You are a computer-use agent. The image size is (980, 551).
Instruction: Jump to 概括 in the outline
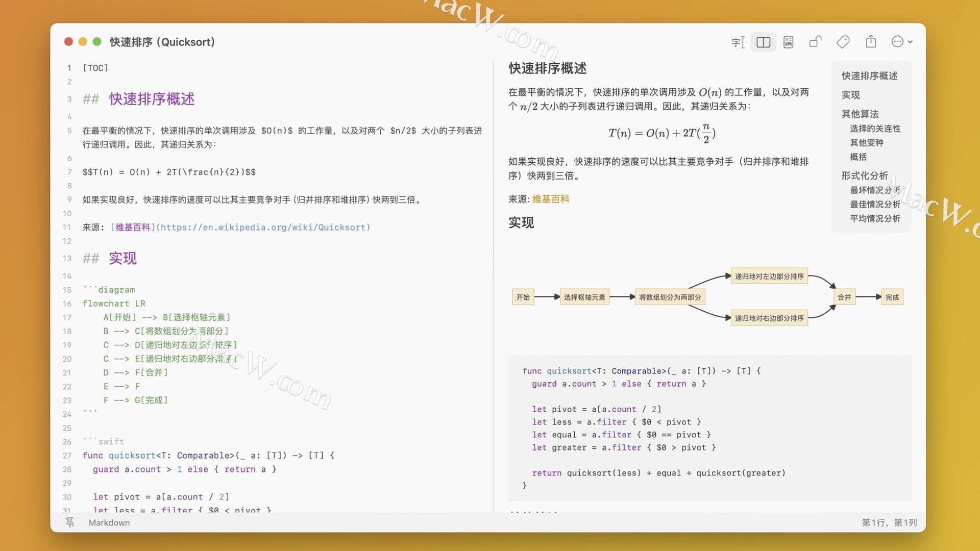(858, 157)
